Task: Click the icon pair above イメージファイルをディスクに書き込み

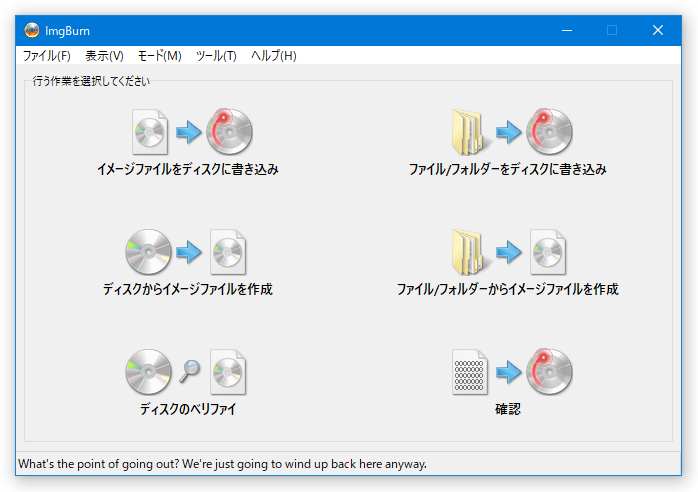Action: (188, 132)
